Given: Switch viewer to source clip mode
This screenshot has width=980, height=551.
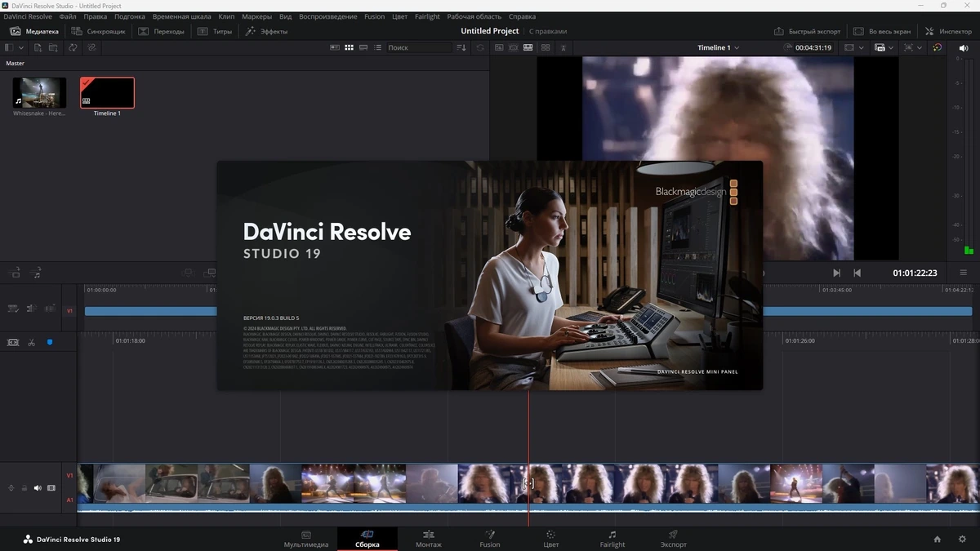Looking at the screenshot, I should point(499,47).
